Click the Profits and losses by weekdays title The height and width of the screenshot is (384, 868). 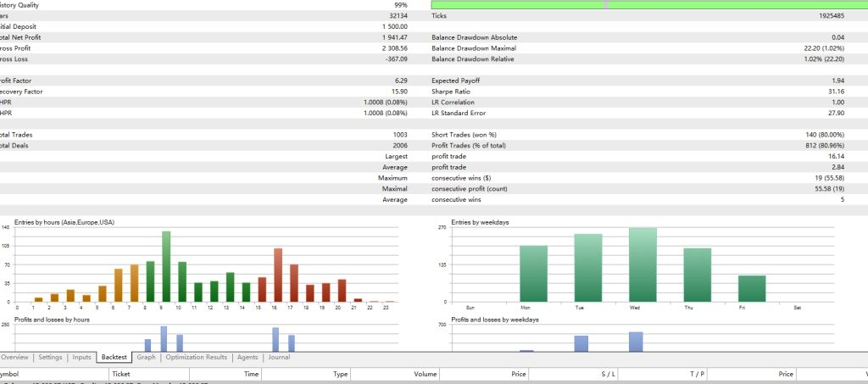click(495, 320)
